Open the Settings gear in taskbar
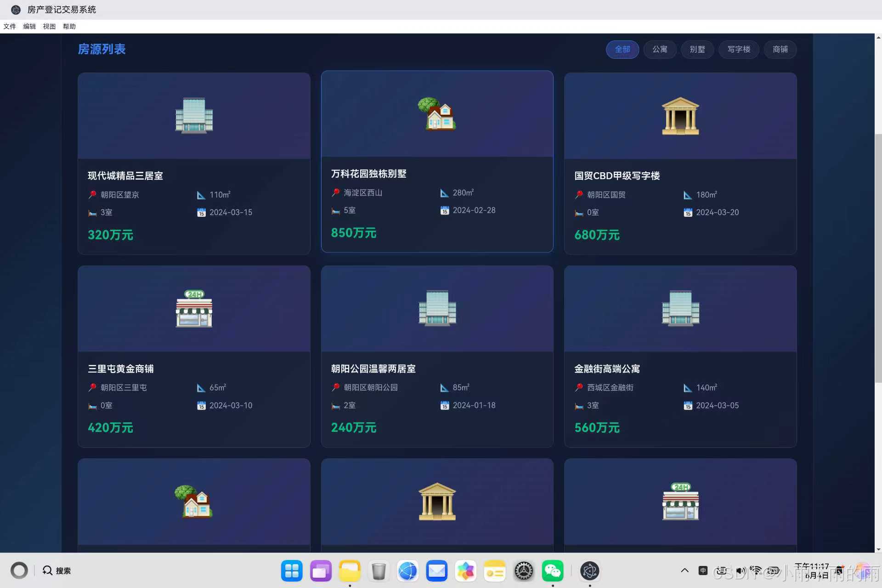Screen dimensions: 882x588 tap(523, 571)
